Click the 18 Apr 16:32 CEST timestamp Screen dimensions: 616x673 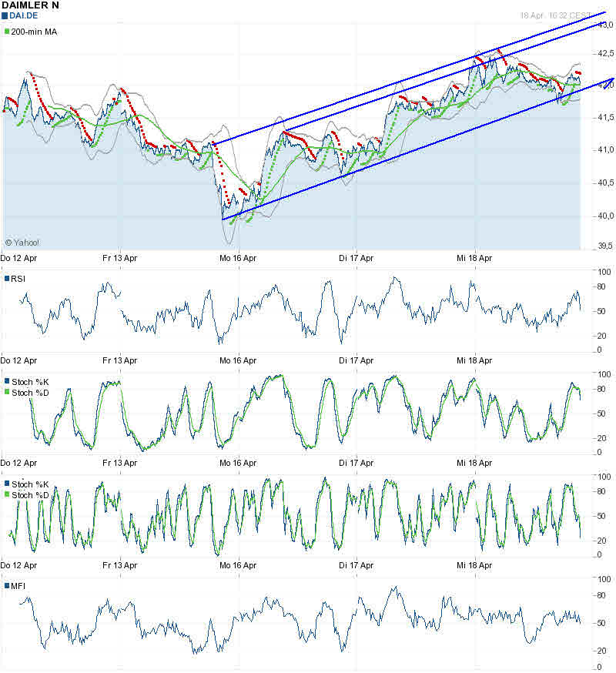555,15
